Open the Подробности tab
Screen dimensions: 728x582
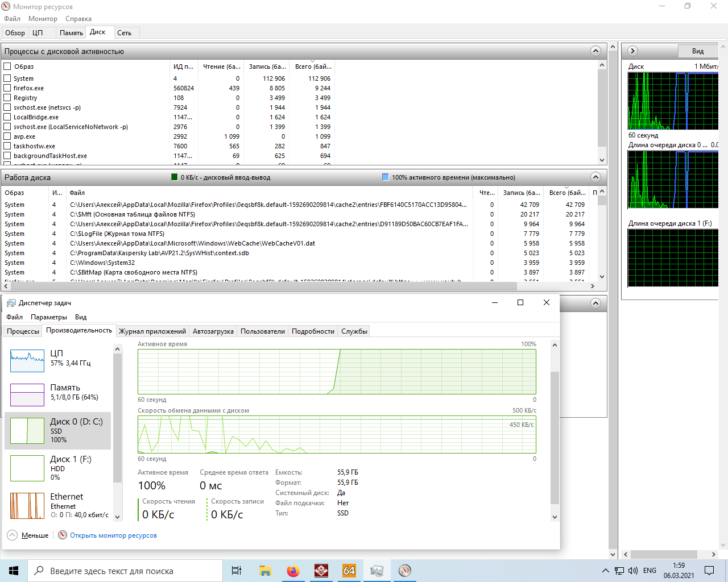(x=313, y=331)
